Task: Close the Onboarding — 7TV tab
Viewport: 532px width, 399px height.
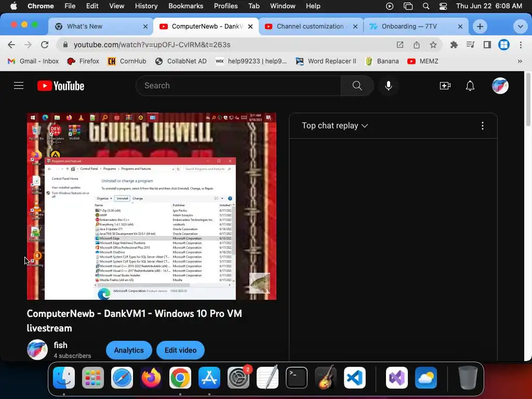Action: 460,26
